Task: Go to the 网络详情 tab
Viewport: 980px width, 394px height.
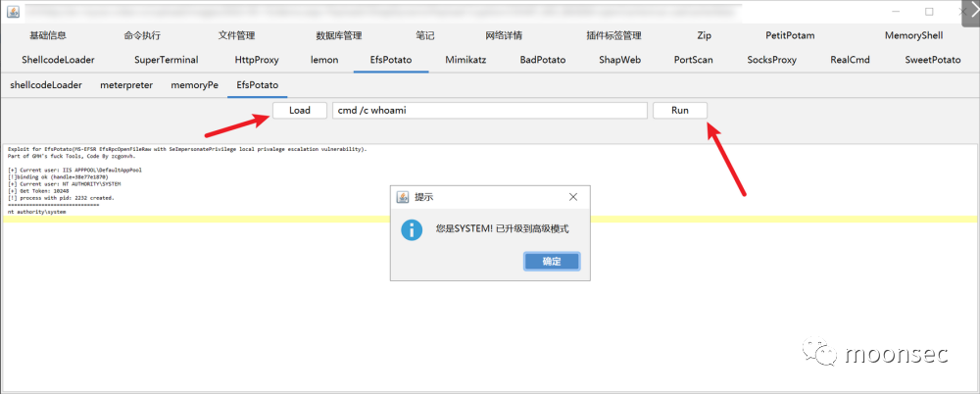Action: [504, 35]
